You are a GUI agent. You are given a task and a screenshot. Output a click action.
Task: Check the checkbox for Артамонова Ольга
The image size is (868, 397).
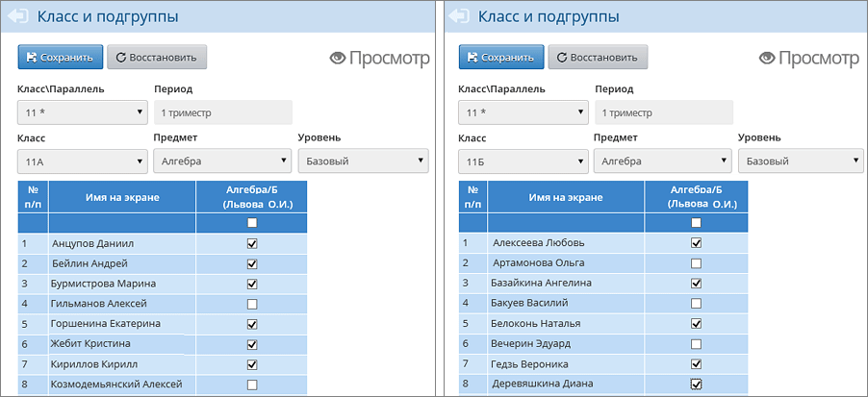pyautogui.click(x=697, y=263)
